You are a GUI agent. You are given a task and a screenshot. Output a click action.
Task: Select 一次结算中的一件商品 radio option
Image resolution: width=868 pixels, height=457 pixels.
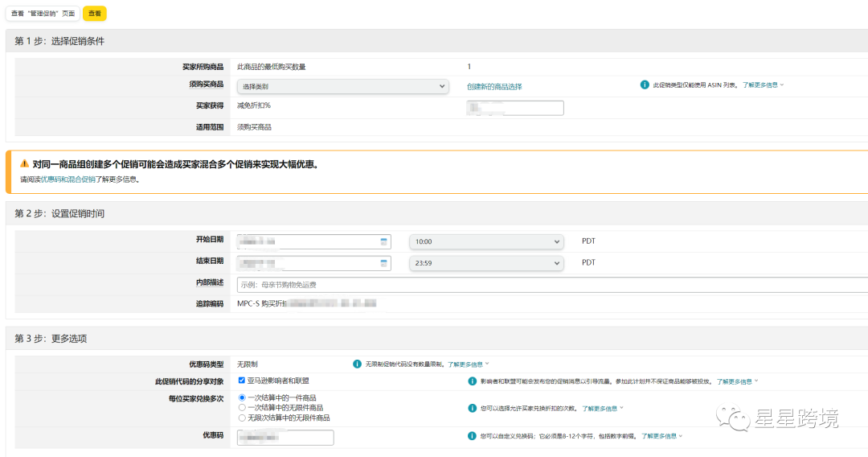[x=242, y=397]
